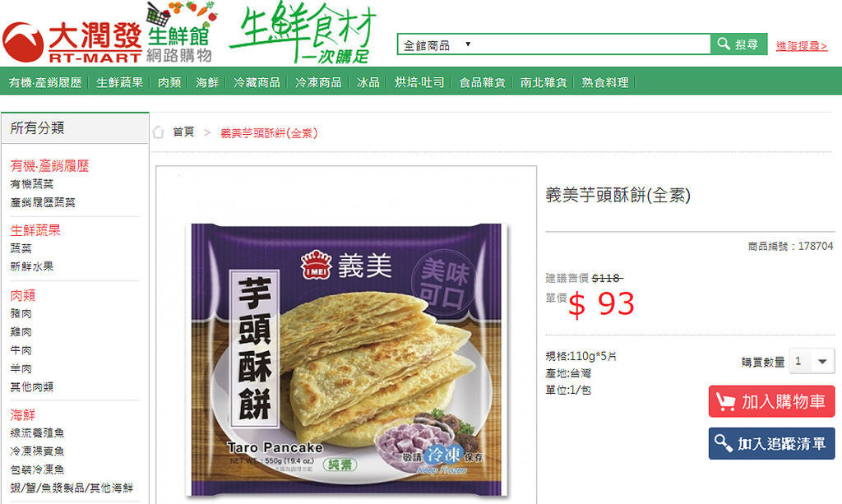Image resolution: width=842 pixels, height=504 pixels.
Task: Open the 肉類 menu in navigation bar
Action: click(x=169, y=82)
